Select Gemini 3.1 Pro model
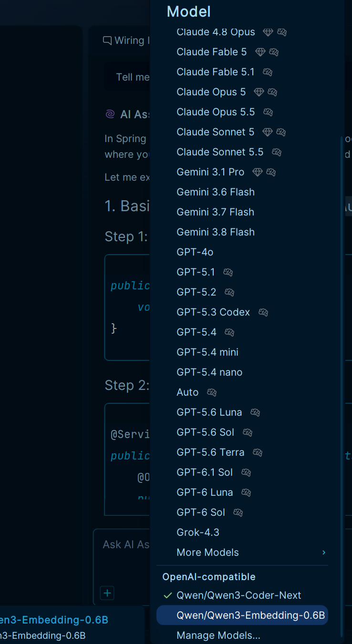The height and width of the screenshot is (644, 352). tap(242, 172)
